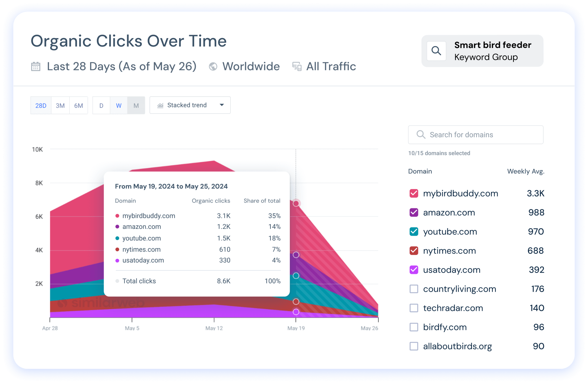Click the search icon in the domains field
This screenshot has width=588, height=384.
(421, 134)
